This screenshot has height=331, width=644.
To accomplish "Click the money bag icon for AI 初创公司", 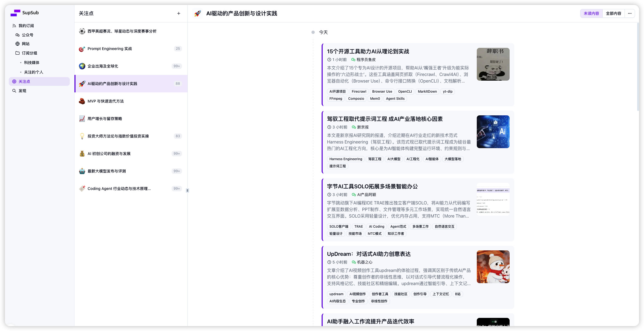I will tap(82, 154).
